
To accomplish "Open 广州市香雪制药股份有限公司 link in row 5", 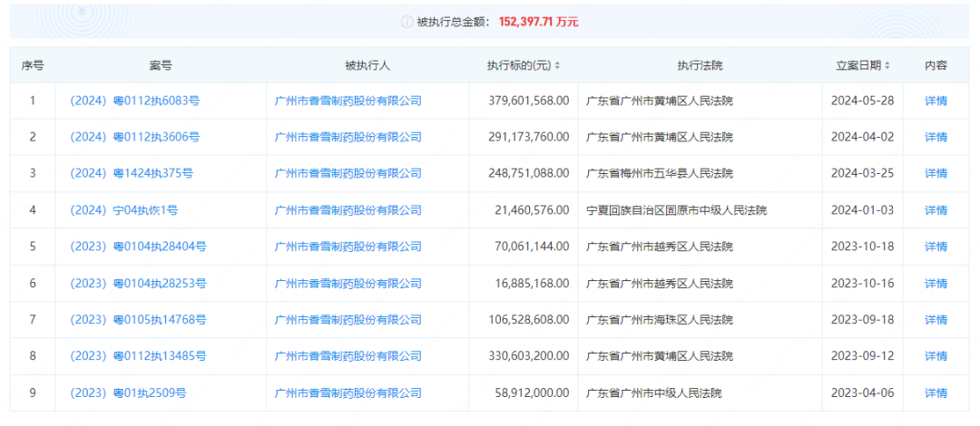I will [348, 247].
